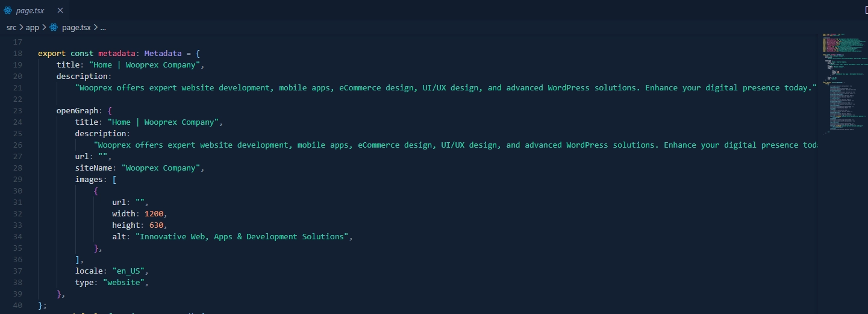868x314 pixels.
Task: Open the page.tsx breadcrumb item
Action: click(76, 27)
